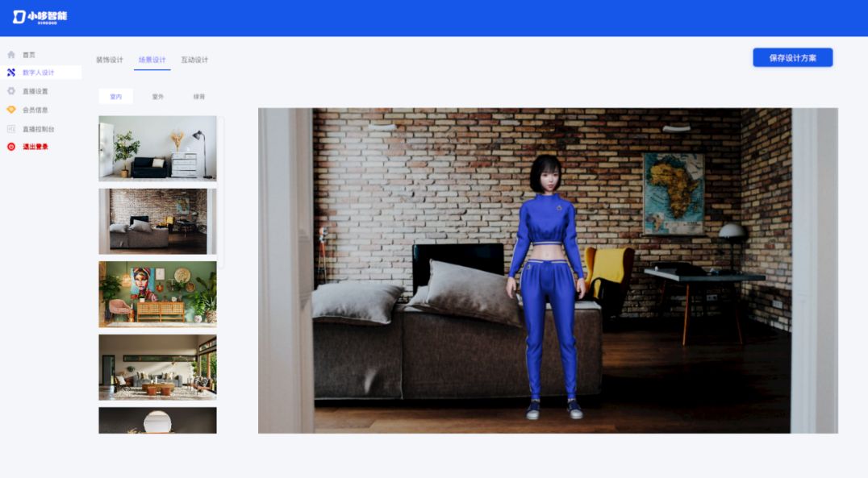Image resolution: width=868 pixels, height=478 pixels.
Task: Choose the dark room with round mirror thumbnail
Action: [158, 421]
